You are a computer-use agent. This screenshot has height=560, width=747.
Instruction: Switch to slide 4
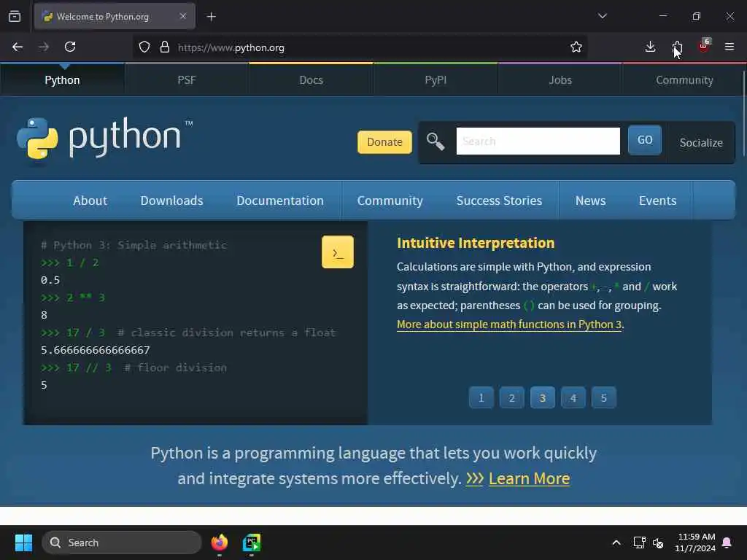tap(573, 397)
